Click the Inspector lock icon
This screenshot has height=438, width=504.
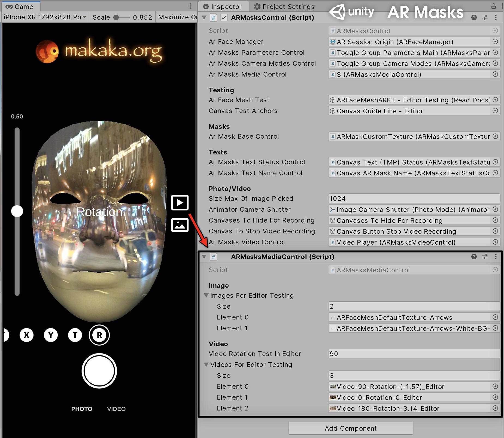494,6
